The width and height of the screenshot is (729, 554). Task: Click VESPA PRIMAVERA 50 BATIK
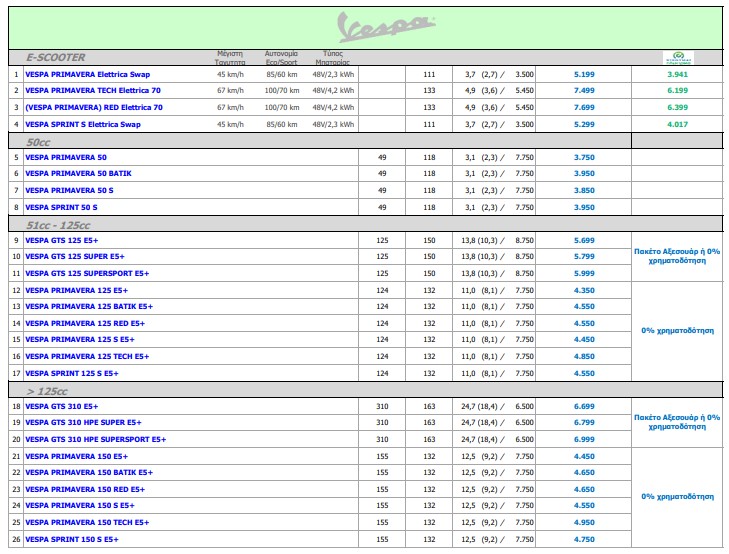click(78, 173)
